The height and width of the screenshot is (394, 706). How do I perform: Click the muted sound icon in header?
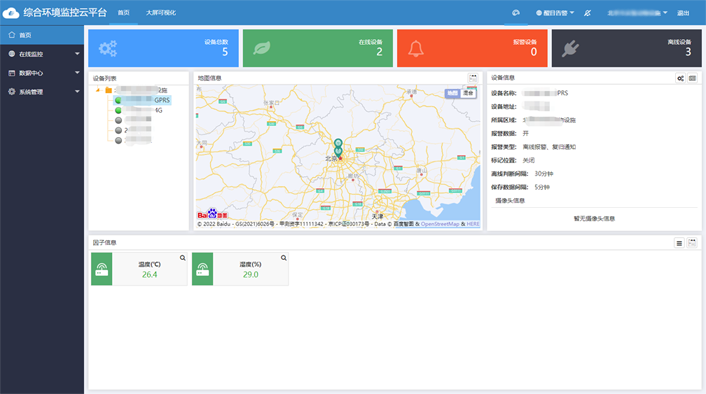(x=587, y=13)
